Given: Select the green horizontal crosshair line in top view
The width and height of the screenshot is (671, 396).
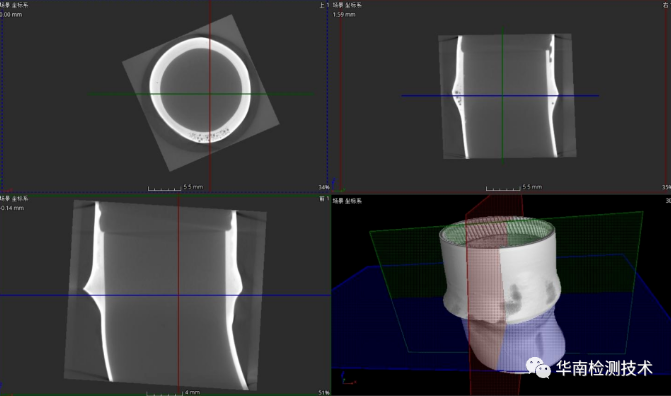Looking at the screenshot, I should tap(200, 94).
